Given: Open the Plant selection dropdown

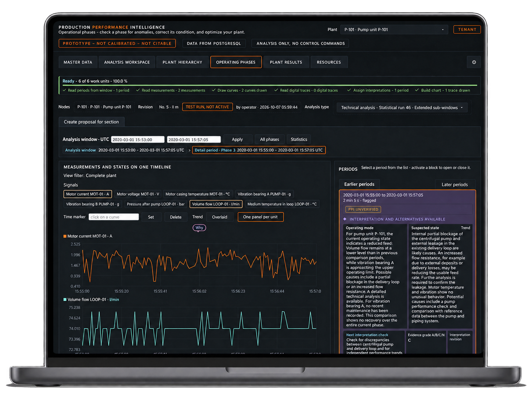Looking at the screenshot, I should pos(394,29).
